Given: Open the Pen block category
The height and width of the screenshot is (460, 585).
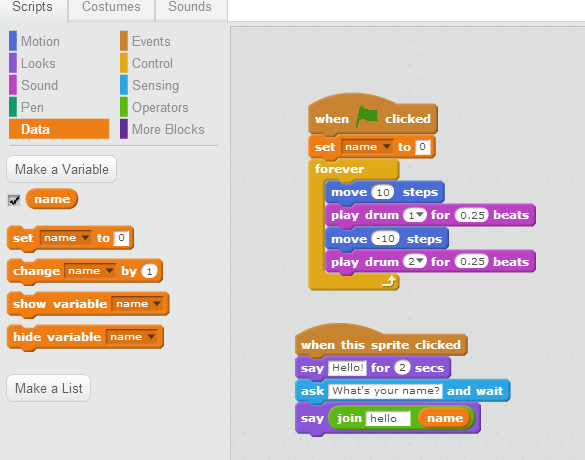Looking at the screenshot, I should pyautogui.click(x=32, y=107).
